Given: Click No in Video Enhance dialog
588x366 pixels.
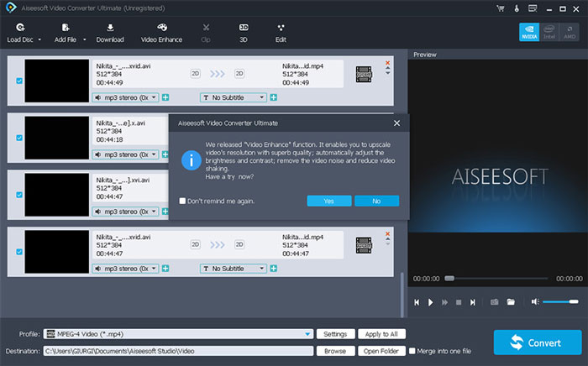Looking at the screenshot, I should (377, 201).
